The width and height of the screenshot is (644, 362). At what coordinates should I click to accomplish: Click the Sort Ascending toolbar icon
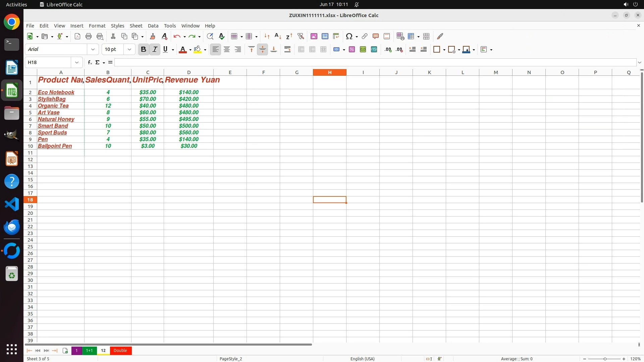tap(278, 36)
